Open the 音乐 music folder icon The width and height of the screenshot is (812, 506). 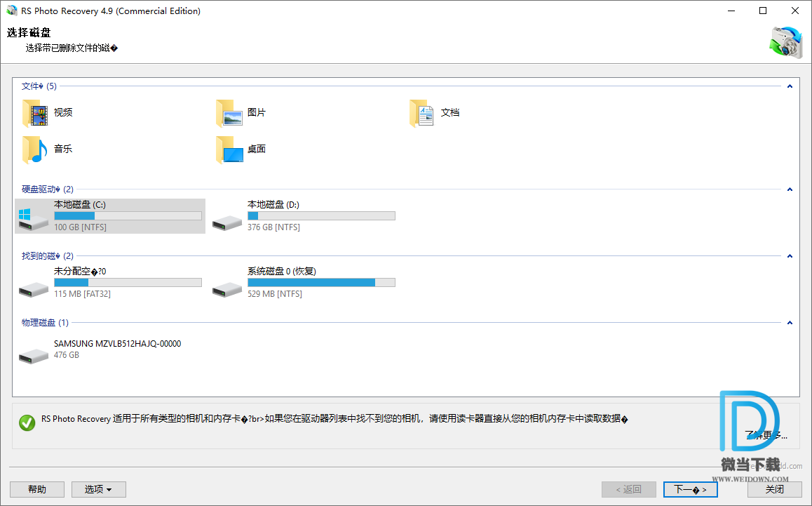(35, 149)
